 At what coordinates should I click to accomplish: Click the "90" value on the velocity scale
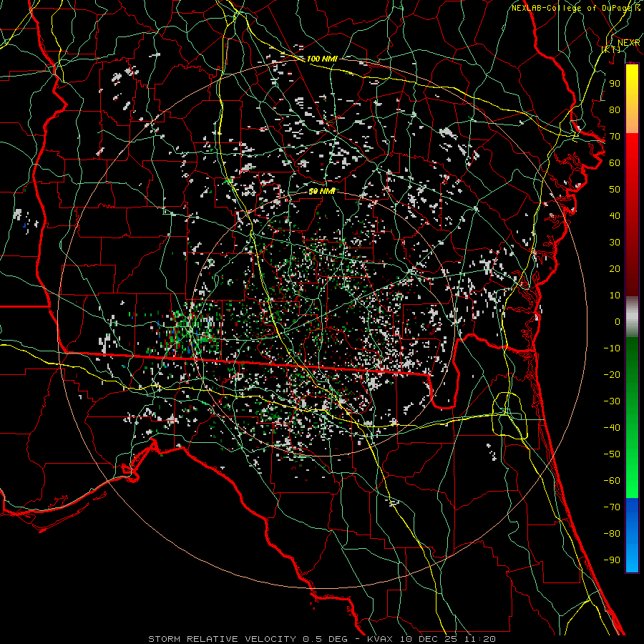point(615,84)
